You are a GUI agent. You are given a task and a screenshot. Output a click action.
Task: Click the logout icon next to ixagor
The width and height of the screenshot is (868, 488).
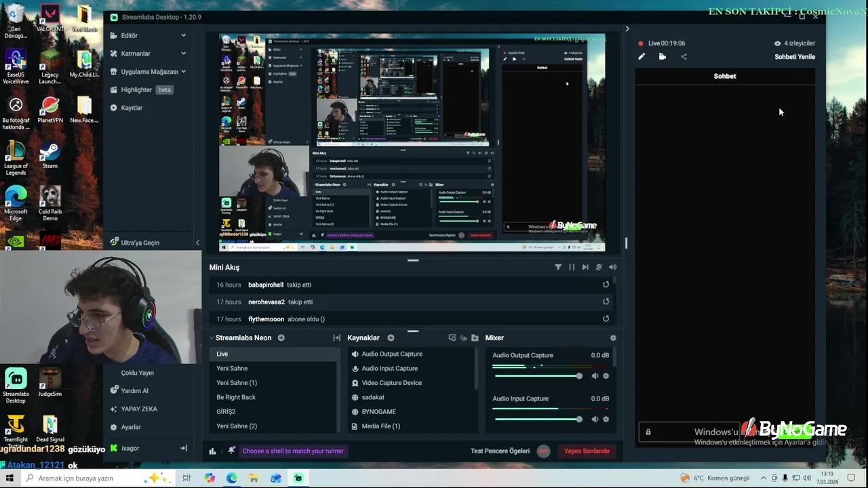tap(183, 448)
